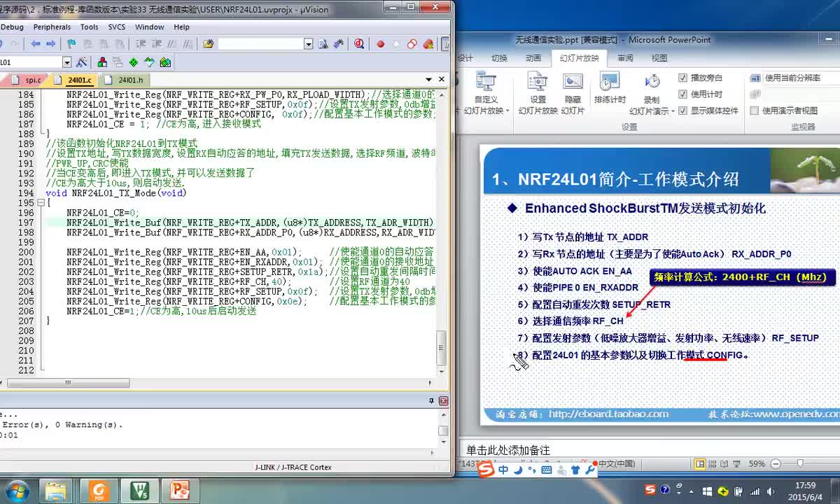Image resolution: width=840 pixels, height=504 pixels.
Task: Click Rehearse Timings icon in PowerPoint
Action: (x=610, y=88)
